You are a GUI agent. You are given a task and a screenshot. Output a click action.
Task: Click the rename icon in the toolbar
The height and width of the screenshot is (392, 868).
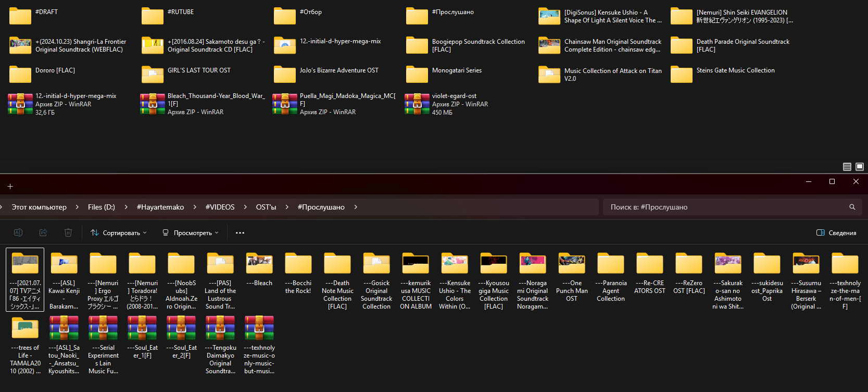(18, 232)
